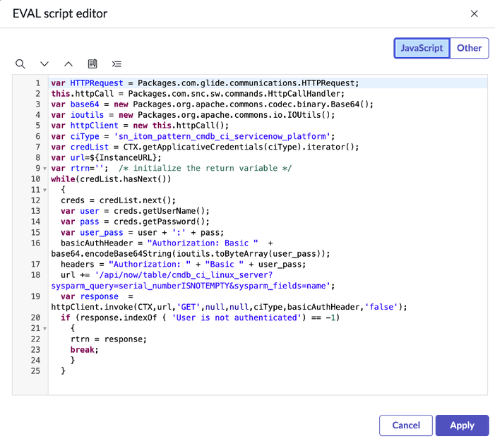
Task: Switch script mode to JavaScript
Action: tap(422, 48)
